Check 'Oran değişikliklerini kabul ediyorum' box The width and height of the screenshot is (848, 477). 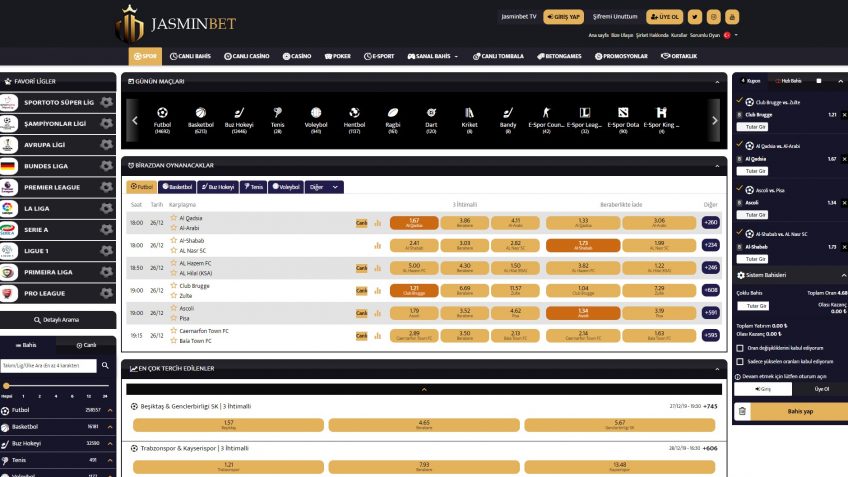740,348
